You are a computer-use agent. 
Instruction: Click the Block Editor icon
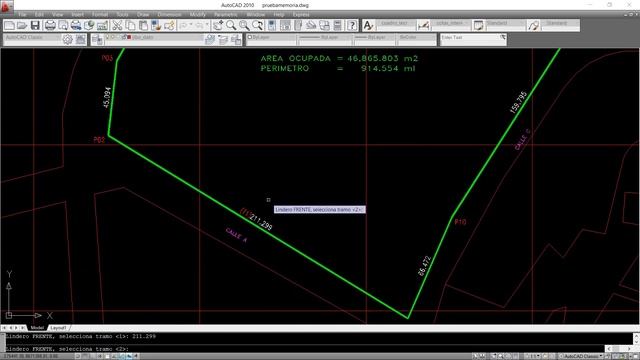[169, 26]
